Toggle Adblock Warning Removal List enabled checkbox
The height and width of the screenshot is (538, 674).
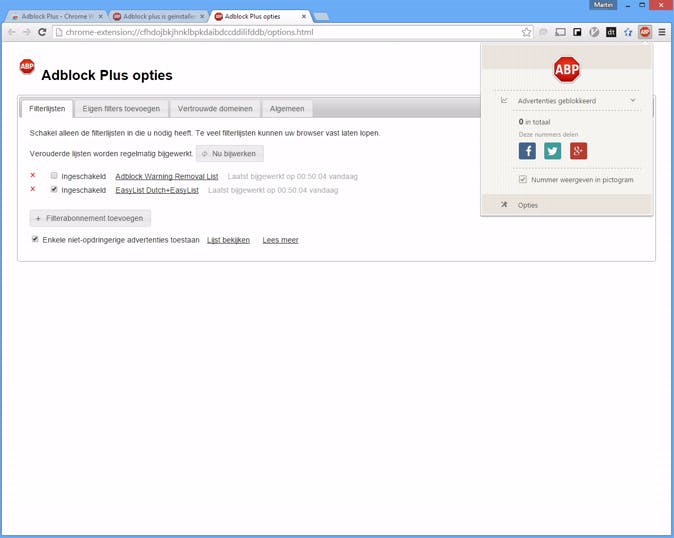(54, 175)
